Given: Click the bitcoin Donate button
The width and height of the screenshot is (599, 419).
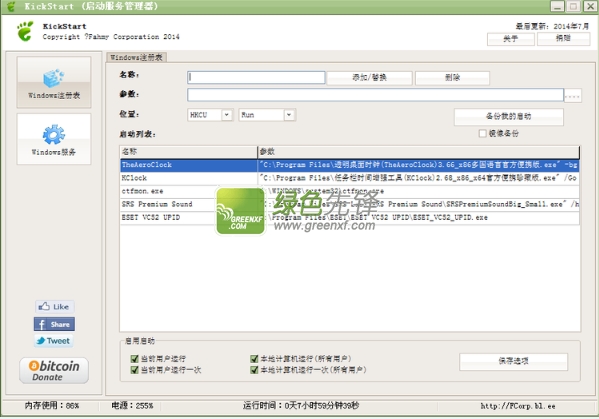Looking at the screenshot, I should point(54,370).
